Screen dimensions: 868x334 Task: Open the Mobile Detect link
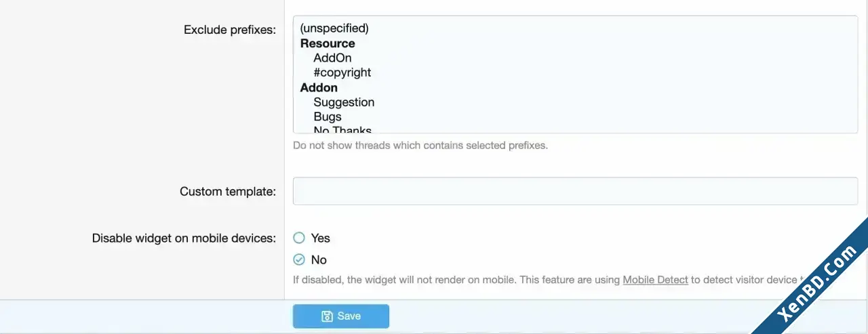coord(655,279)
